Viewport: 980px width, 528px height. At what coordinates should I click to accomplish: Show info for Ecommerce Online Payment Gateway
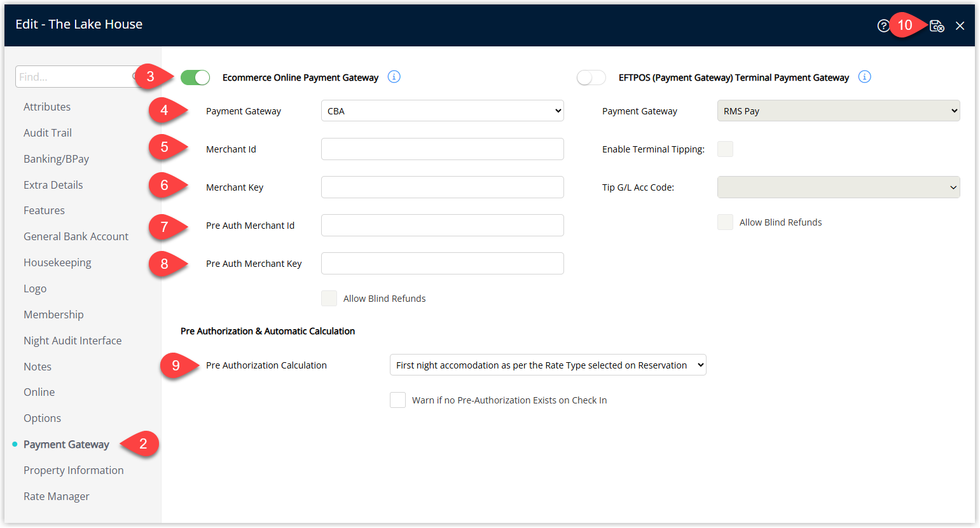coord(394,77)
